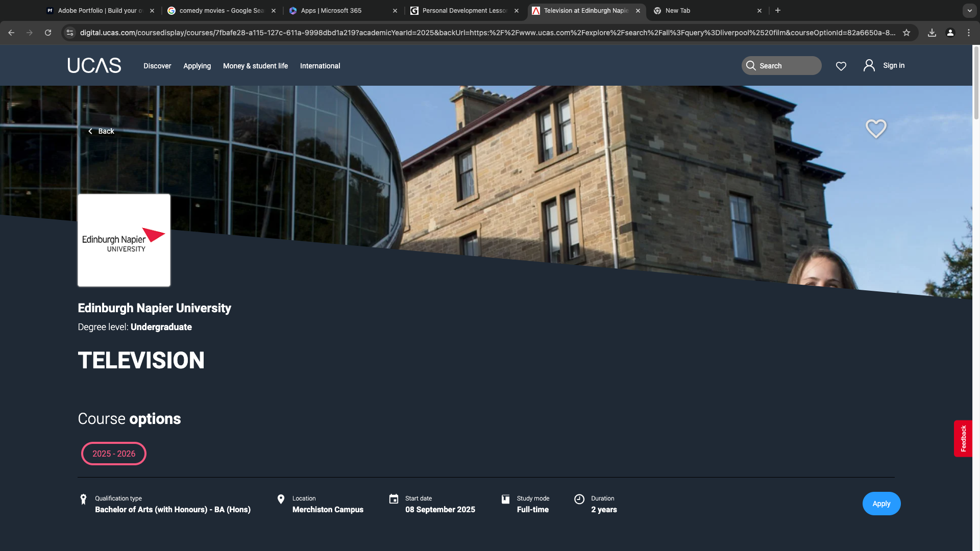Click the start date calendar icon

point(394,499)
